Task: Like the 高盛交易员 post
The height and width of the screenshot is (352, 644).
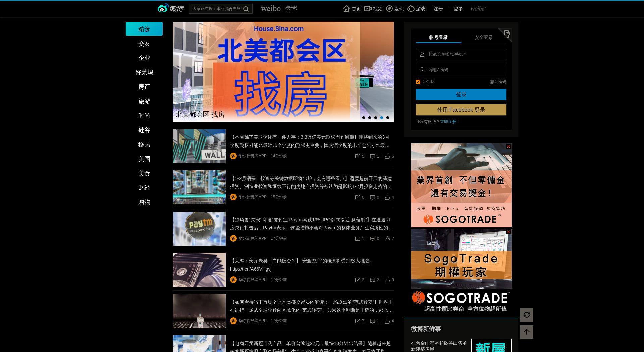Action: click(387, 321)
